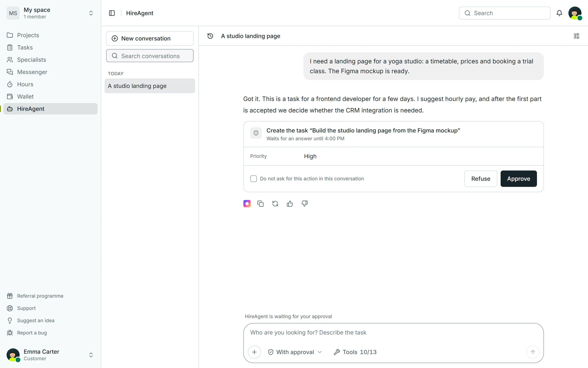Click the HireAgent breadcrumb title
Viewport: 588px width, 368px height.
coord(140,13)
